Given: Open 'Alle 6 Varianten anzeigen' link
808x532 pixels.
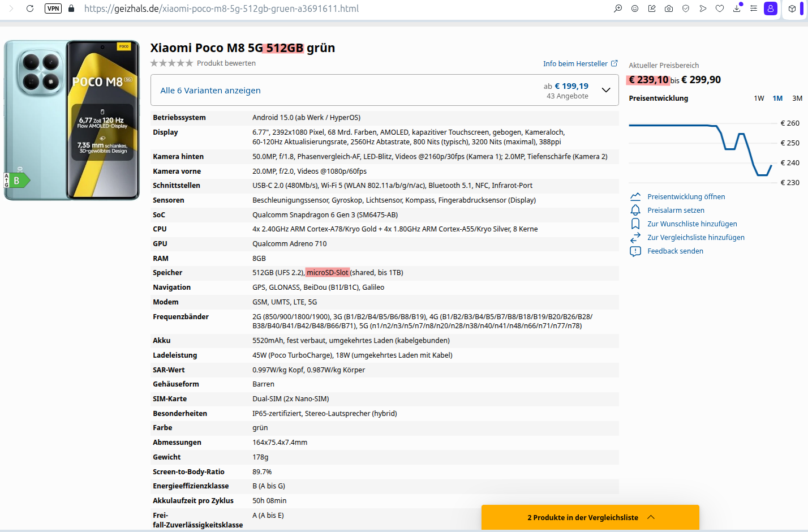Looking at the screenshot, I should click(x=210, y=91).
